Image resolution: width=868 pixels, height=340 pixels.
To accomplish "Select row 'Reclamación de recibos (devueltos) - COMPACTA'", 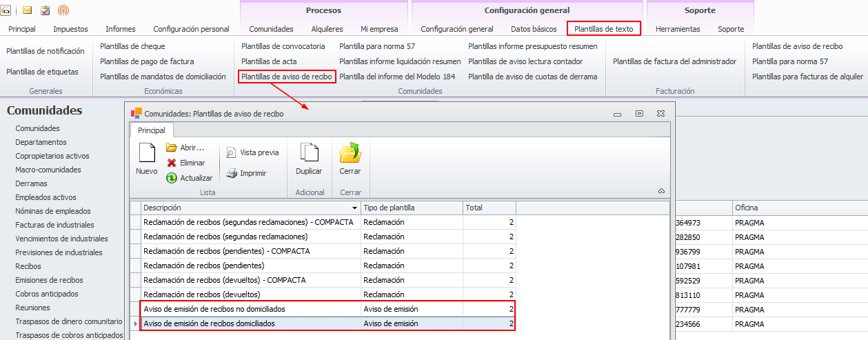I will coord(324,280).
